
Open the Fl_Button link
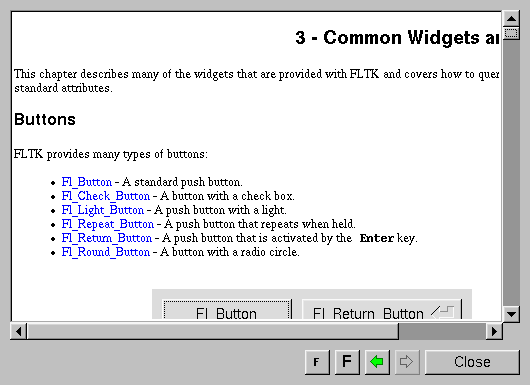point(87,182)
